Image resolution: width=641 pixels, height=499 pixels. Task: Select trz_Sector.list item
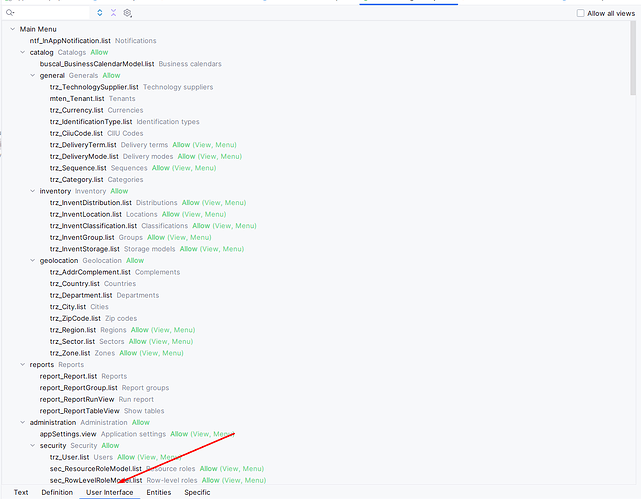tap(72, 341)
